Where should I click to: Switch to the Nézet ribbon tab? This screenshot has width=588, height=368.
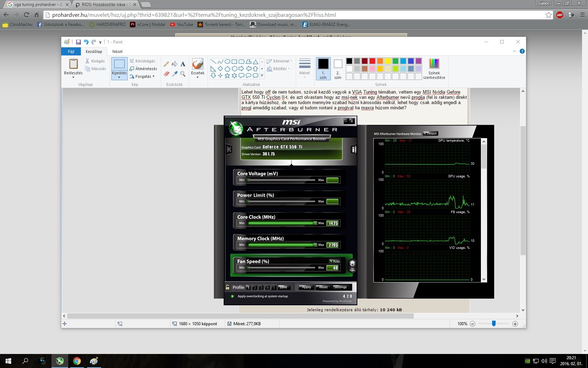117,52
